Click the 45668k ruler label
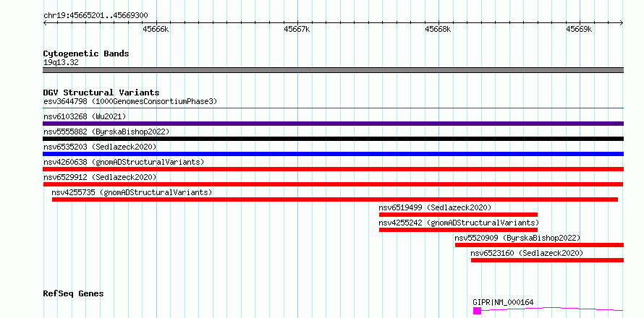This screenshot has height=318, width=644. 438,29
